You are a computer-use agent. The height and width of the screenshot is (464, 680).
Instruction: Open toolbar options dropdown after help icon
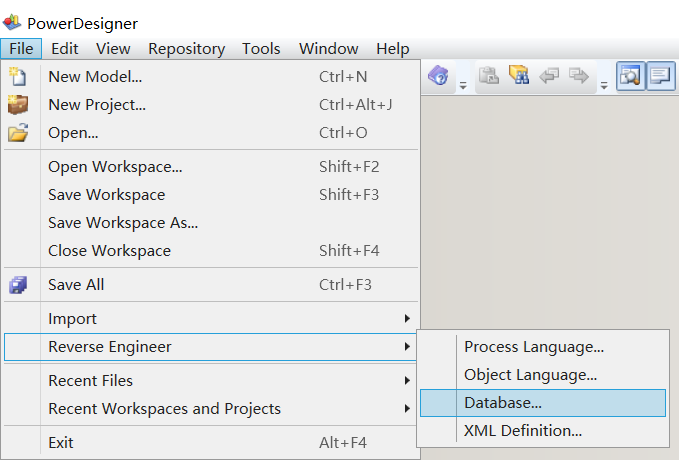[463, 86]
